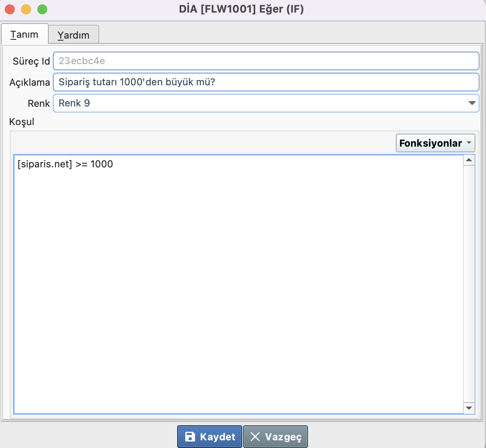Click the empty area of the Koşul editor

[x=238, y=284]
